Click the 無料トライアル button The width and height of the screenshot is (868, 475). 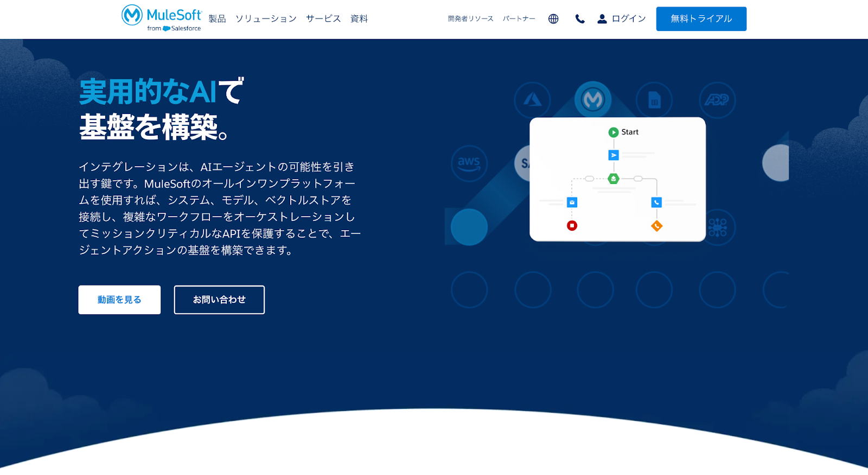(701, 19)
